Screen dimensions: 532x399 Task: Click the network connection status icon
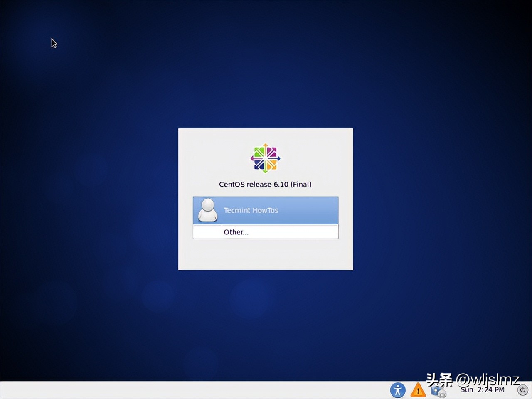(438, 391)
